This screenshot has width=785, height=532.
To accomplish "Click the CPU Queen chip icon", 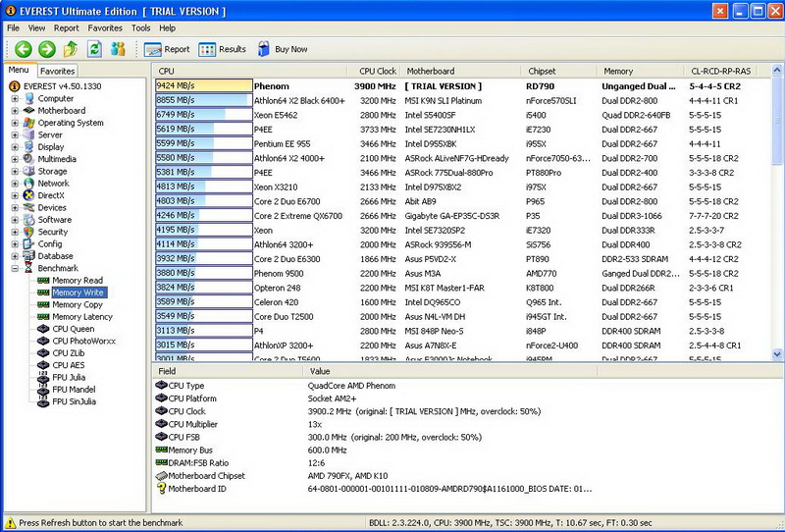I will (43, 329).
